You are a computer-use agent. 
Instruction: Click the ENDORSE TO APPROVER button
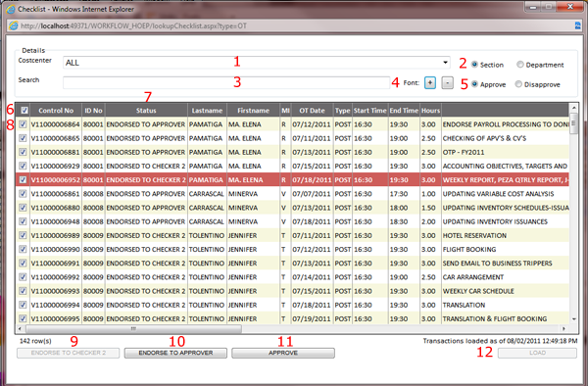coord(175,353)
